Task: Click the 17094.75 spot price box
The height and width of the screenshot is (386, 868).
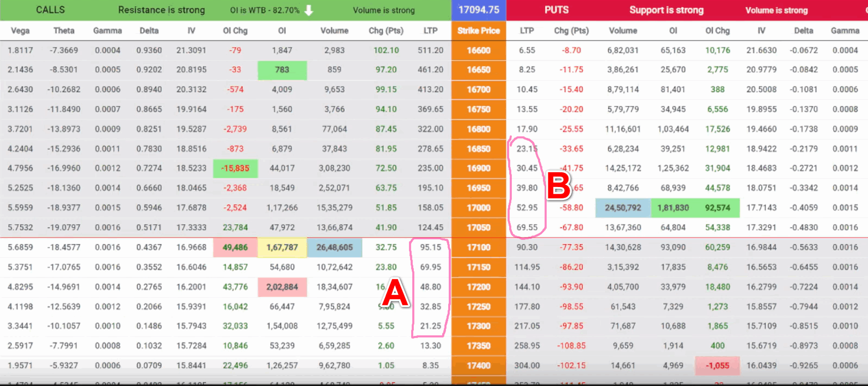Action: point(479,10)
